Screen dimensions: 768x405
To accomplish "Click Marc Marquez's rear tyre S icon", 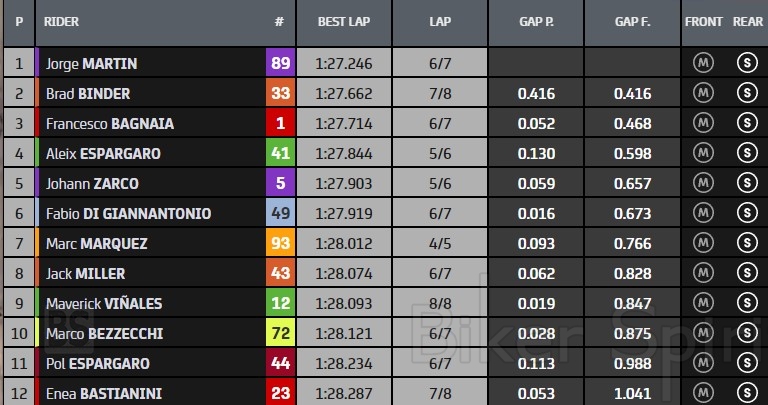I will pos(745,244).
